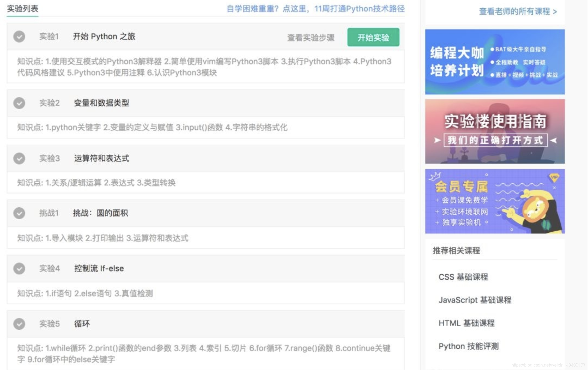This screenshot has height=370, width=588.
Task: Select the check circle for 实验5 循环
Action: tap(19, 324)
